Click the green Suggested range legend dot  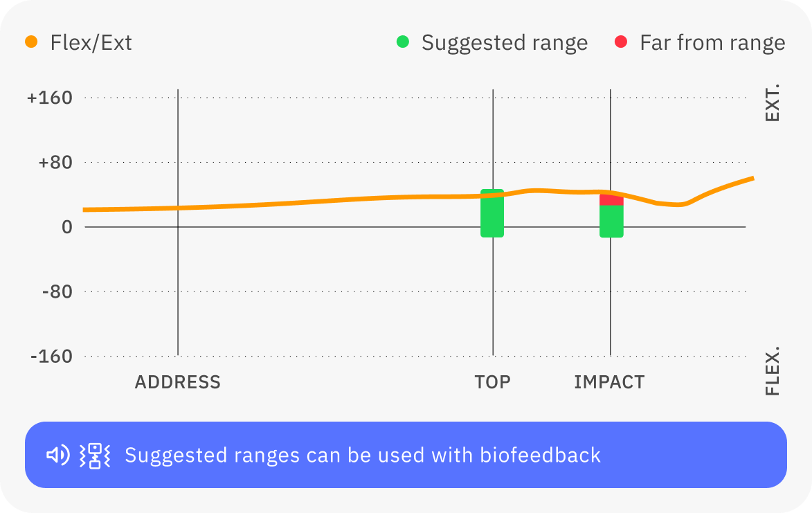tap(403, 42)
